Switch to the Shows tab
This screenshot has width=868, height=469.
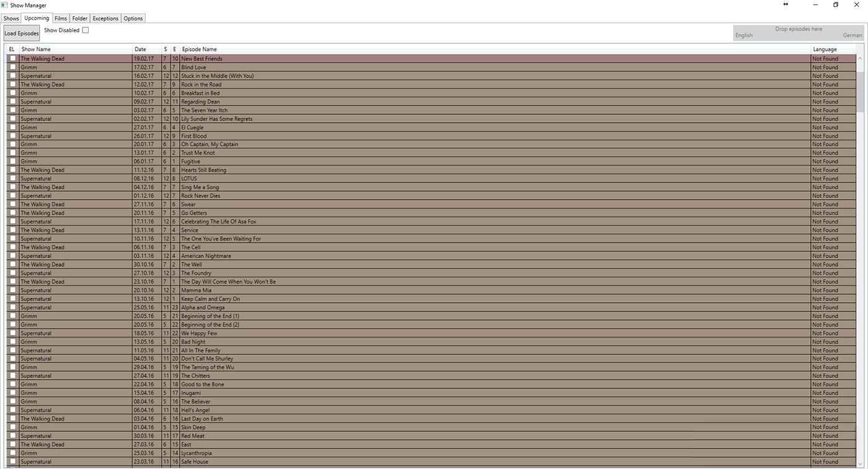tap(11, 19)
